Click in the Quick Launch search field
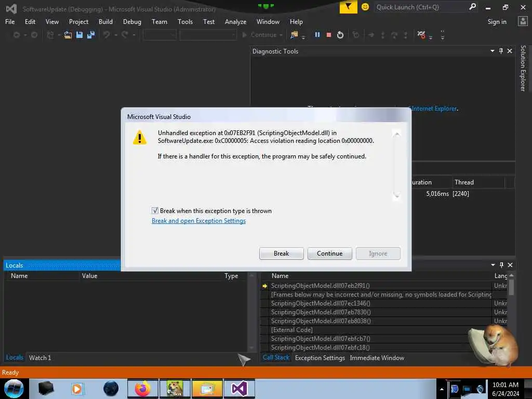 [x=421, y=7]
